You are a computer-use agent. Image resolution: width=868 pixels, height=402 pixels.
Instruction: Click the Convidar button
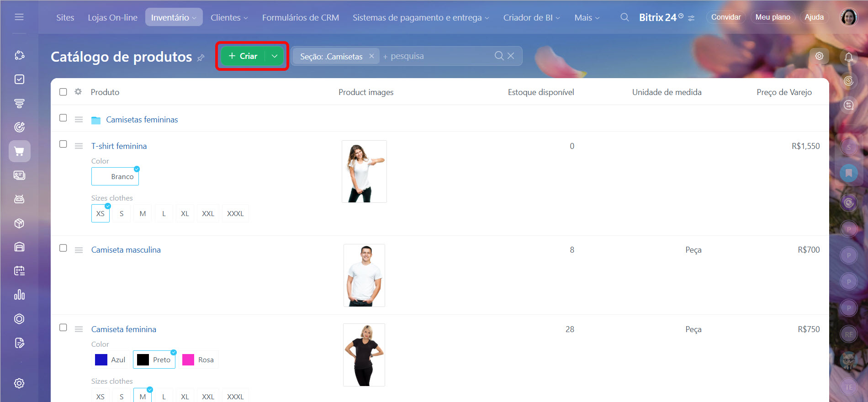click(726, 17)
